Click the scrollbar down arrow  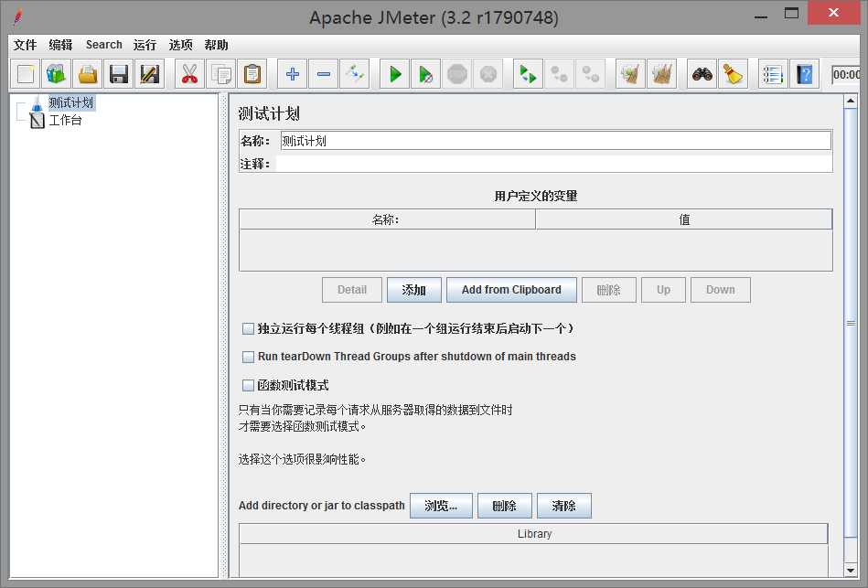coord(851,571)
